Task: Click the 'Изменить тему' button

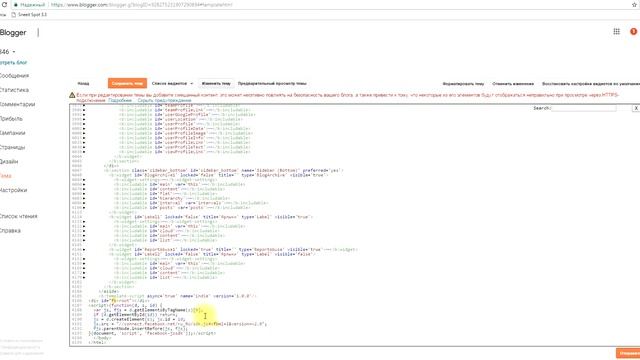Action: pos(216,83)
